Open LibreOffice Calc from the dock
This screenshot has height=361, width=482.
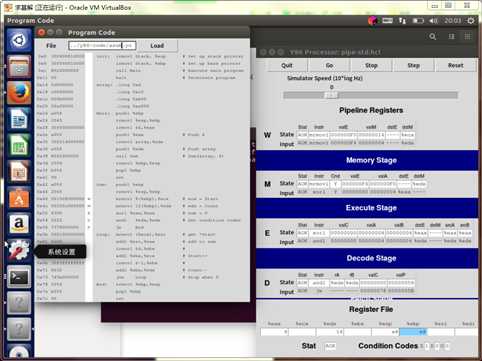point(19,145)
